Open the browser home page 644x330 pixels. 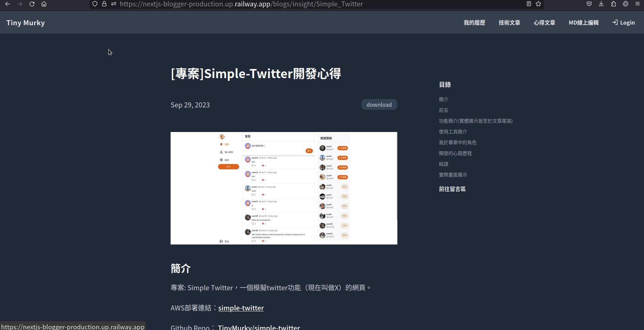pyautogui.click(x=44, y=4)
